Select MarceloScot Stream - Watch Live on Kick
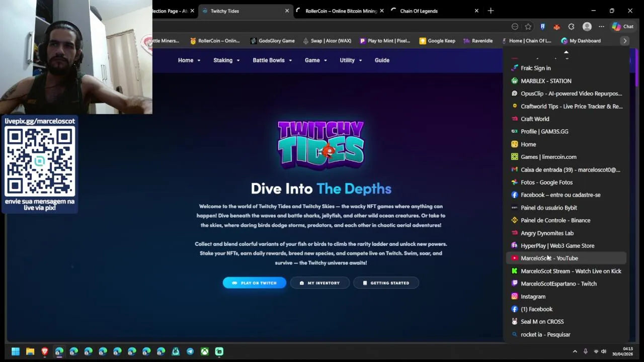The width and height of the screenshot is (644, 362). point(566,271)
